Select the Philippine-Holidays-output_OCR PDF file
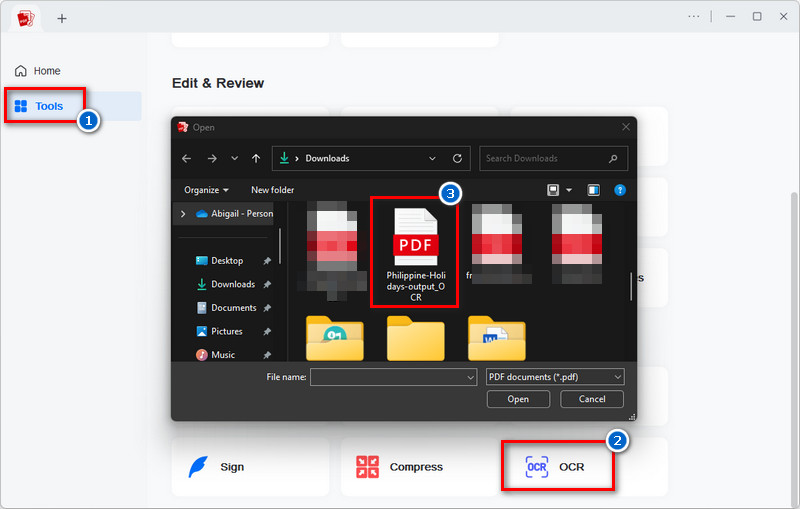 pos(415,252)
